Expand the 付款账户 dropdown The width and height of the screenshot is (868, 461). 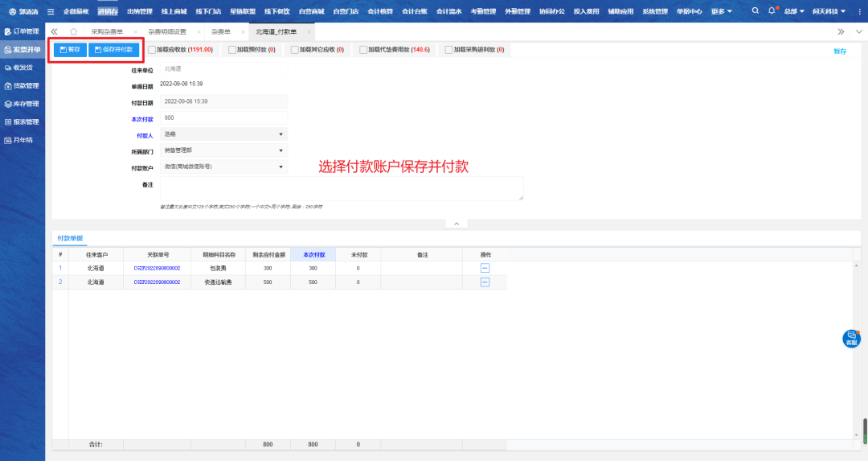[224, 167]
